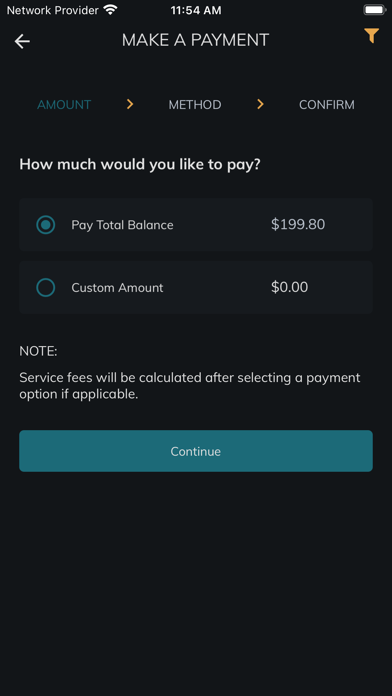Tap the back arrow icon
Viewport: 392px width, 696px height.
click(22, 41)
